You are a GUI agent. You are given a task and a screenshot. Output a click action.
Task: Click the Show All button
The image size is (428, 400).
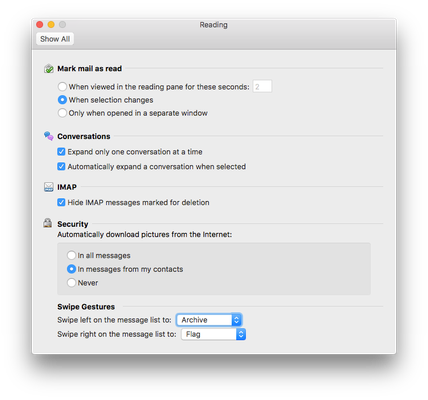pyautogui.click(x=55, y=39)
